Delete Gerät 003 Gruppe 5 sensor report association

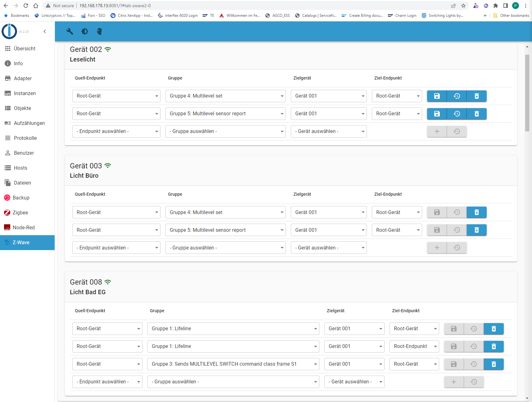point(476,230)
